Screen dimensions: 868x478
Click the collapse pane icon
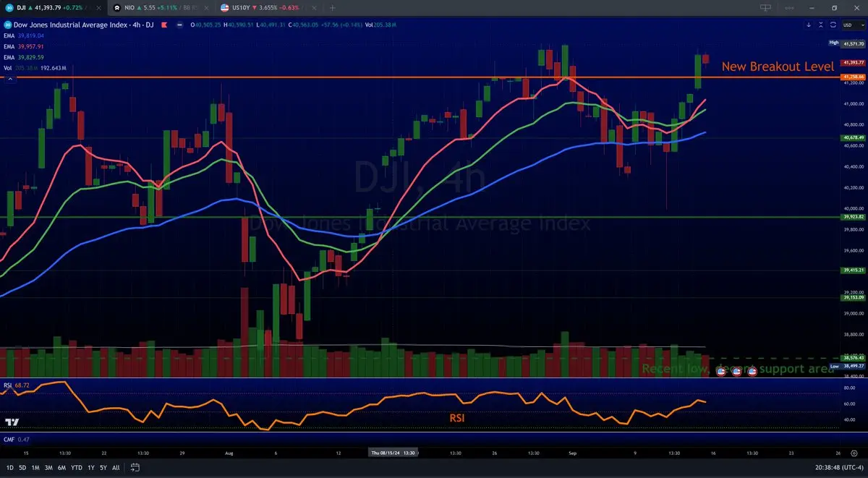click(820, 25)
